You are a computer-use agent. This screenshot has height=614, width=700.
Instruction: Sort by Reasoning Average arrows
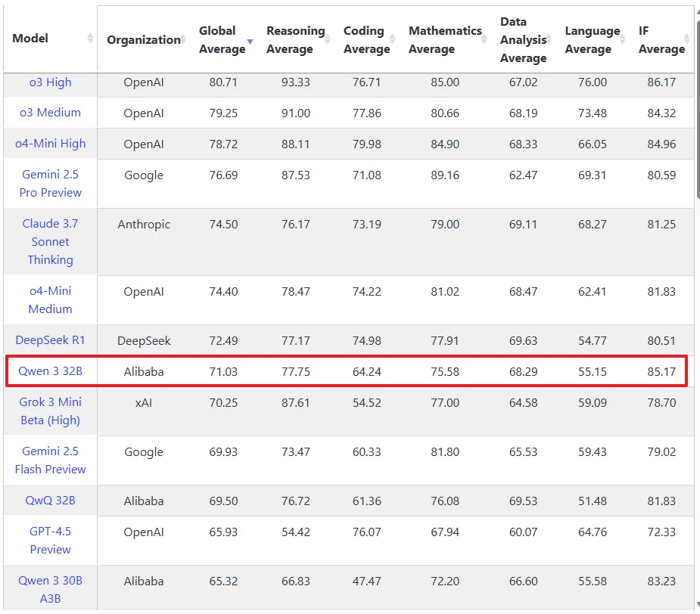[327, 39]
